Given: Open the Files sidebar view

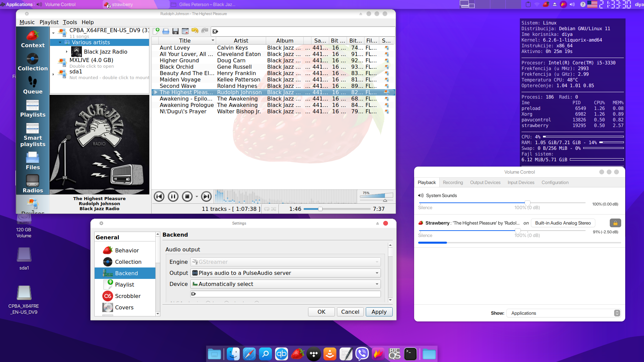Looking at the screenshot, I should [x=33, y=161].
